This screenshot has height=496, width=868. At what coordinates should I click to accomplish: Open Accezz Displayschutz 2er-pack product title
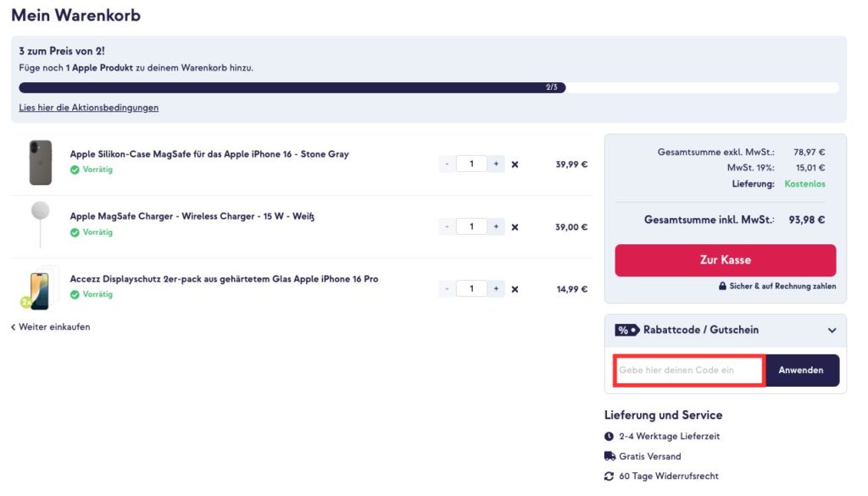pyautogui.click(x=224, y=279)
